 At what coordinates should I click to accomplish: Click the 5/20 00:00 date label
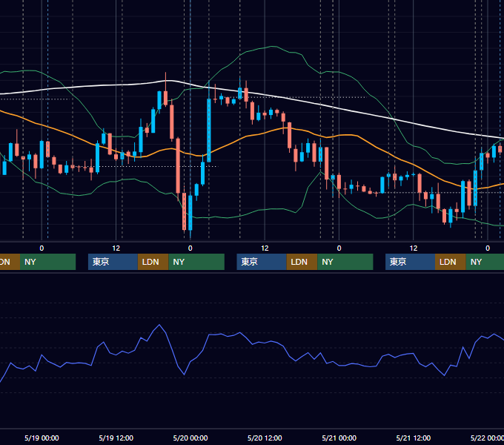(x=190, y=438)
